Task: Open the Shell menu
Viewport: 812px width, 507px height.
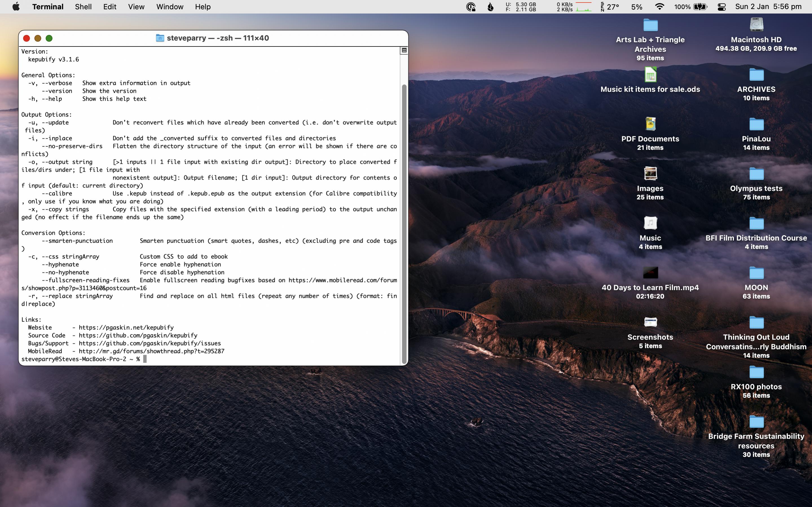Action: point(83,7)
